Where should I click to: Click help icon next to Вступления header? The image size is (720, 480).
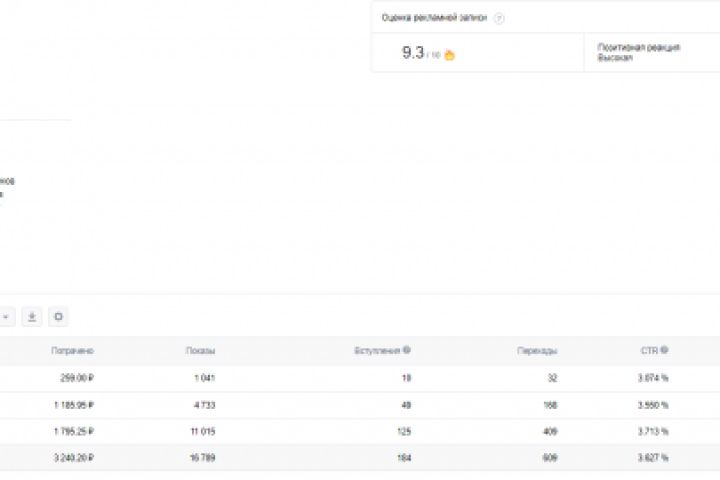click(x=407, y=351)
